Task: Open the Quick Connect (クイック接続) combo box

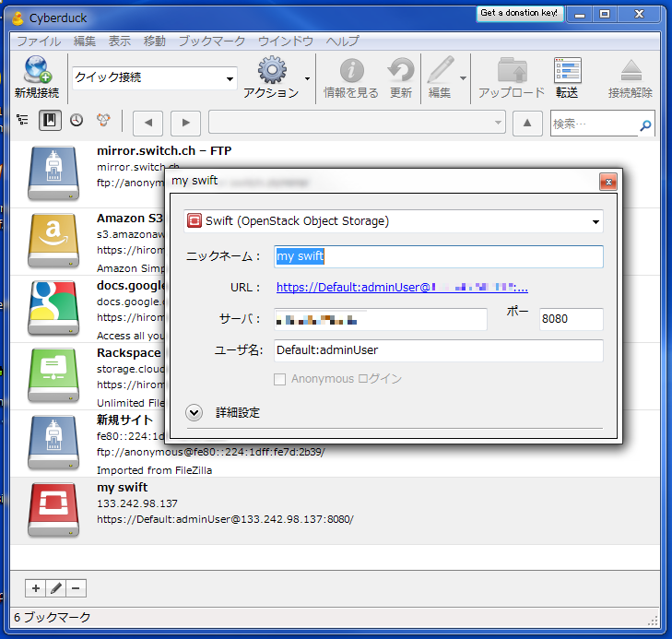Action: pos(154,78)
